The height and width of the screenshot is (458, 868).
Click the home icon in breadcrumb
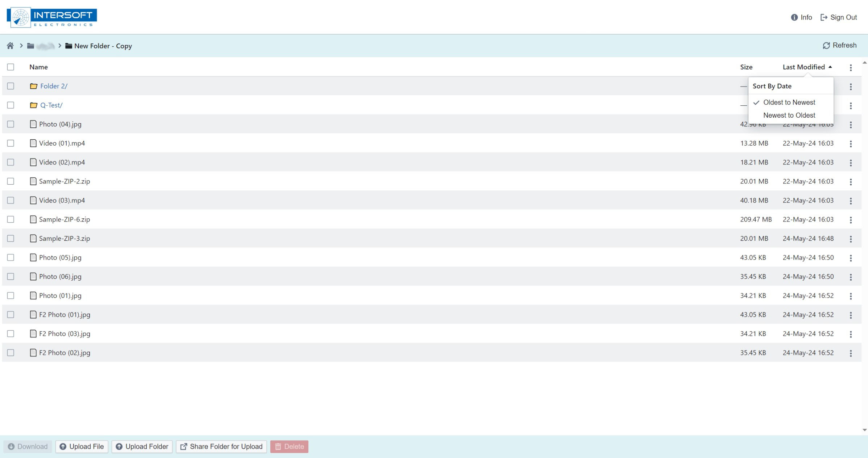(x=10, y=46)
